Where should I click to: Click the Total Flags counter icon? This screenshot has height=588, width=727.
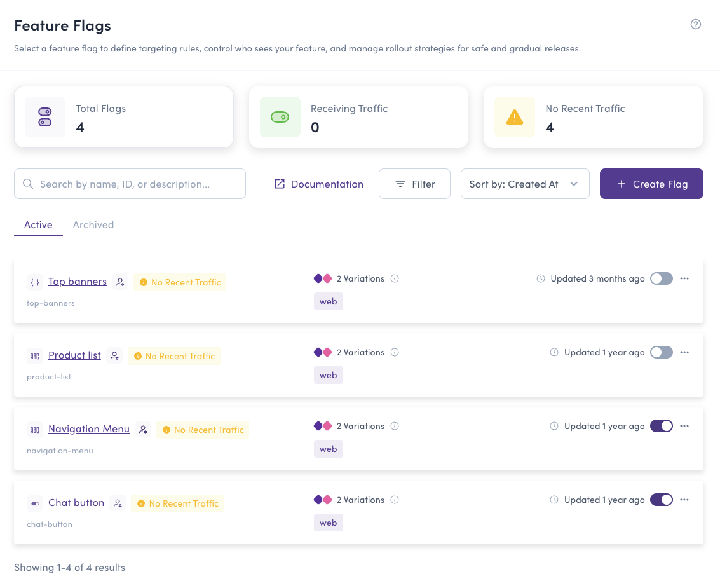click(44, 116)
